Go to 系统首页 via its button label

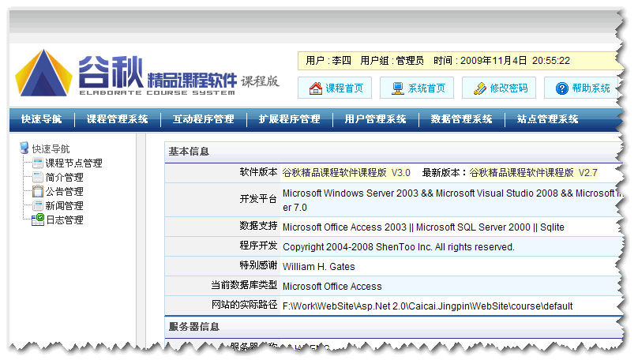click(426, 88)
